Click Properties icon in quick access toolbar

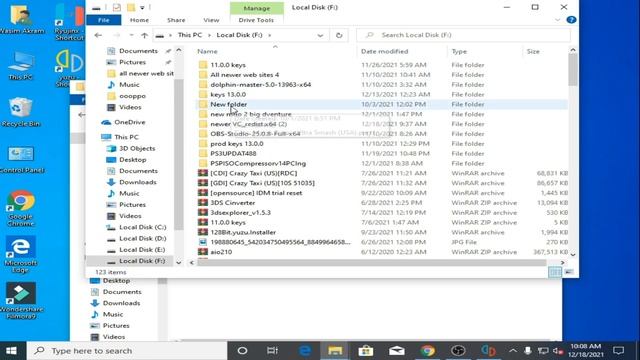point(117,7)
